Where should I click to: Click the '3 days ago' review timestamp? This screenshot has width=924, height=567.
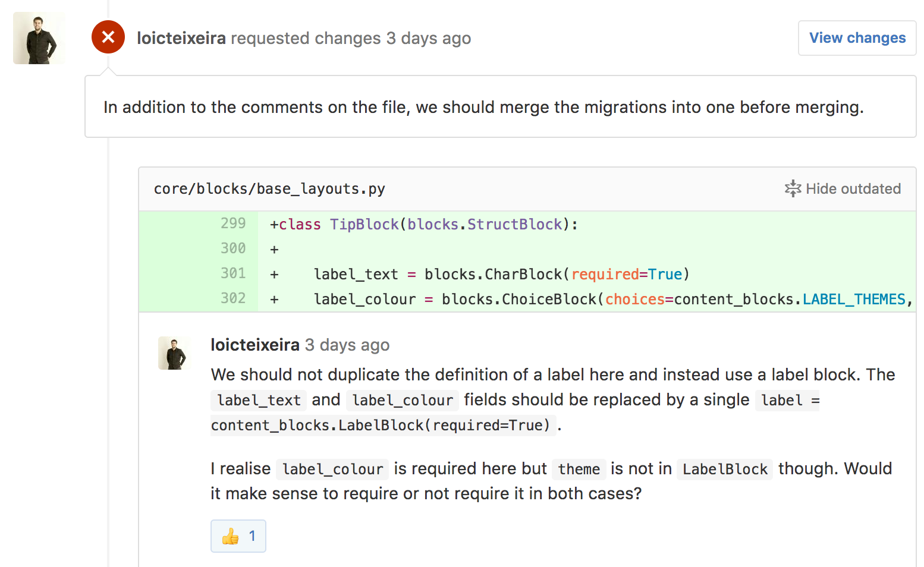point(429,38)
